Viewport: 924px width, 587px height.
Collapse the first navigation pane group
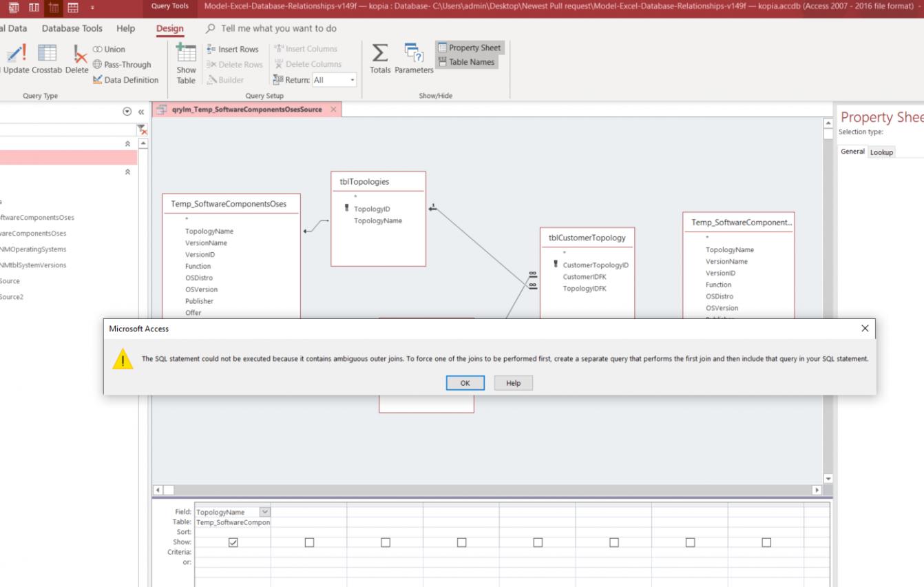coord(127,143)
